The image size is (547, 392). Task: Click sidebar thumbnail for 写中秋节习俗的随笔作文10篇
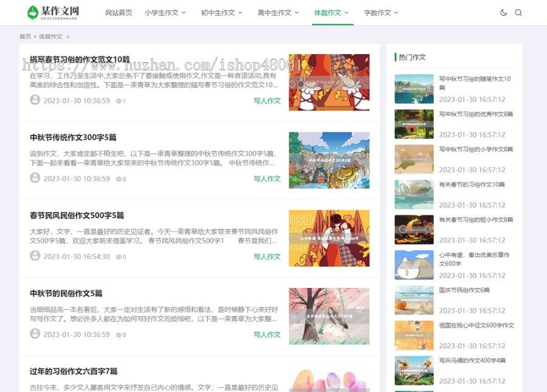tap(414, 89)
